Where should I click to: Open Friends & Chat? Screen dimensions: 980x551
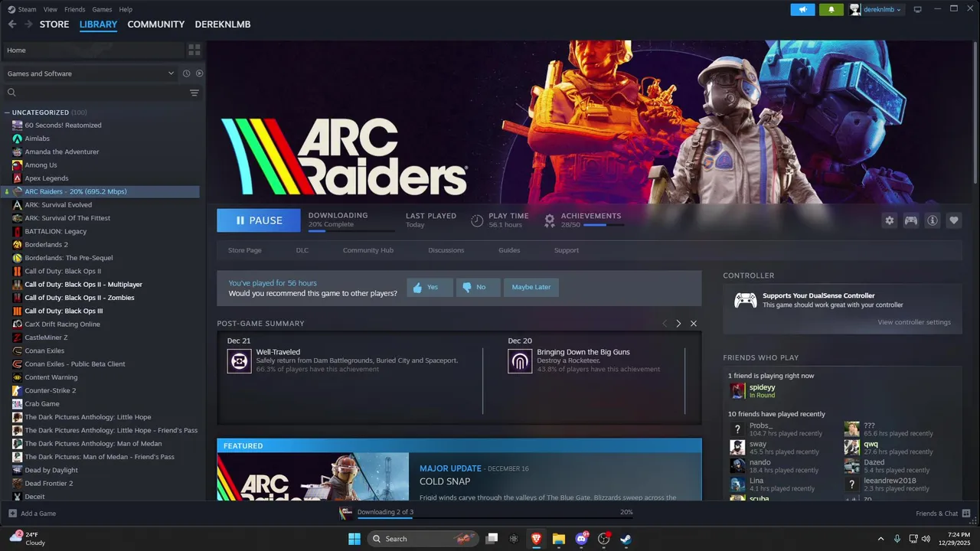pos(943,514)
